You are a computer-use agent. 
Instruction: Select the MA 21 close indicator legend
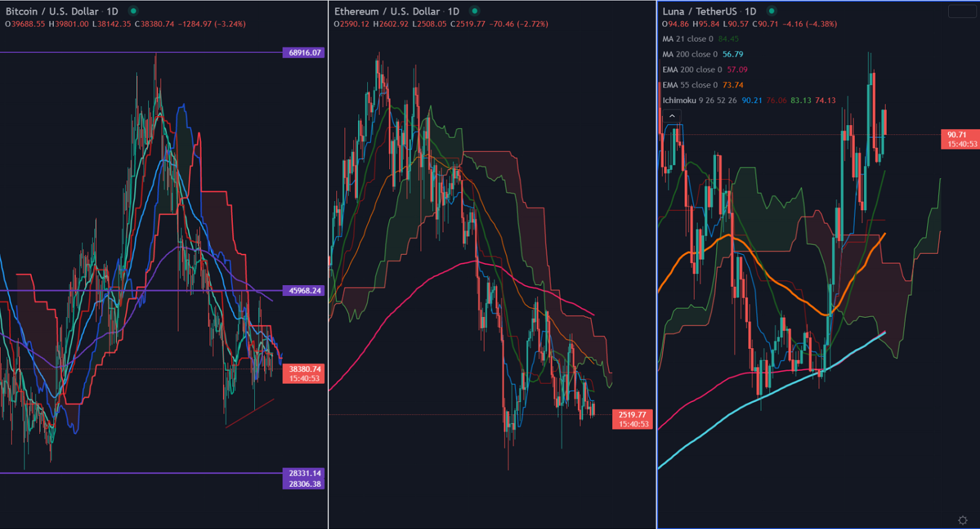point(688,39)
